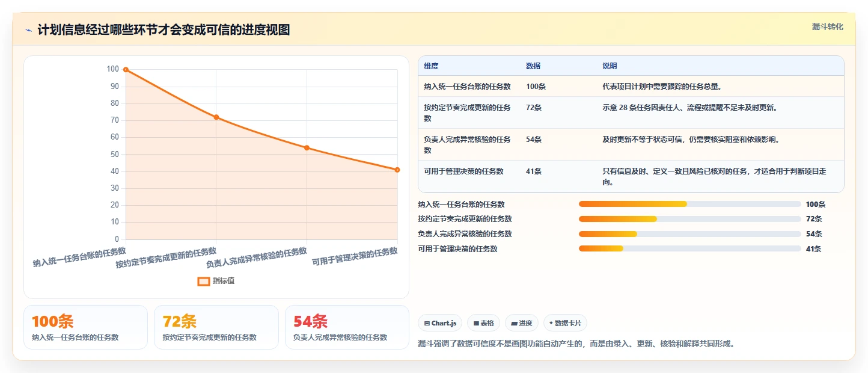Click the table row label 纳入统一任务台账的任务数
868x373 pixels.
tap(467, 87)
